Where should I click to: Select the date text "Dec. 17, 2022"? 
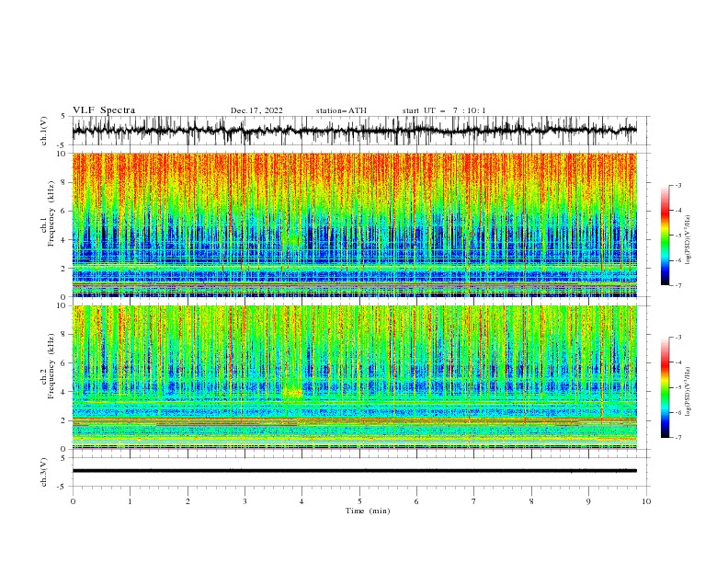[256, 110]
